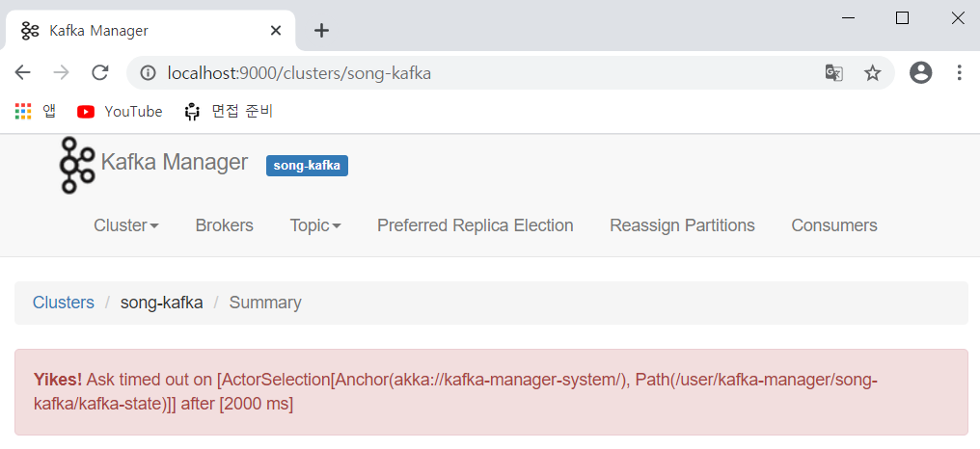Open the apps grid shortcut in bookmarks bar
980x449 pixels.
pyautogui.click(x=23, y=111)
